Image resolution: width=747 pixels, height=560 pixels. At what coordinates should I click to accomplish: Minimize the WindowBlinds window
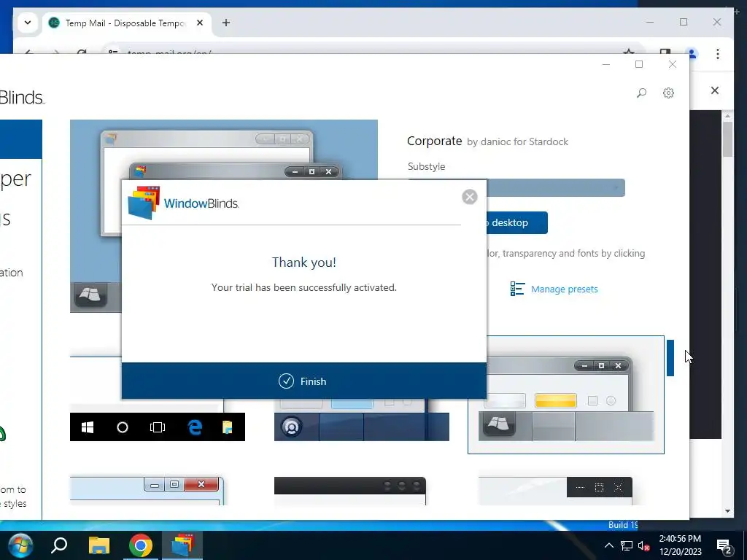(x=606, y=64)
